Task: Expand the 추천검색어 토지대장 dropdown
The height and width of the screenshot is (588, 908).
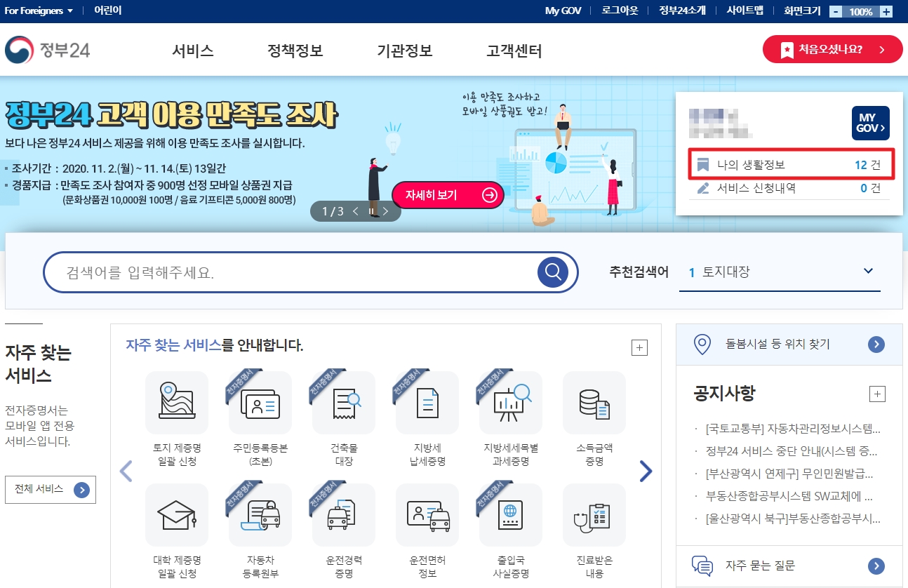Action: click(x=780, y=272)
